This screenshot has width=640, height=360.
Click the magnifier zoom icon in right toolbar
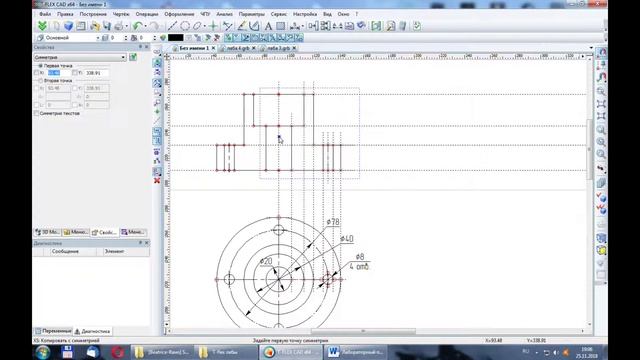(x=601, y=91)
